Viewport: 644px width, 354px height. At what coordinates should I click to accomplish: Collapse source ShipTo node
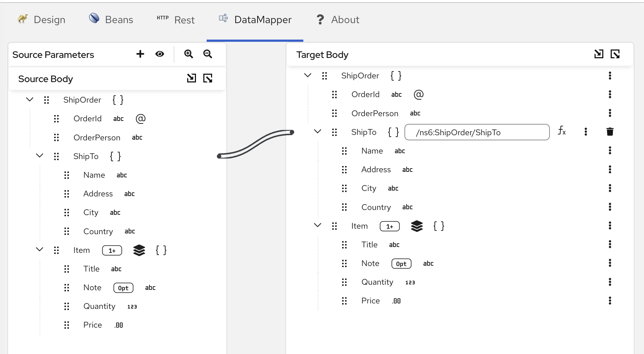point(40,156)
